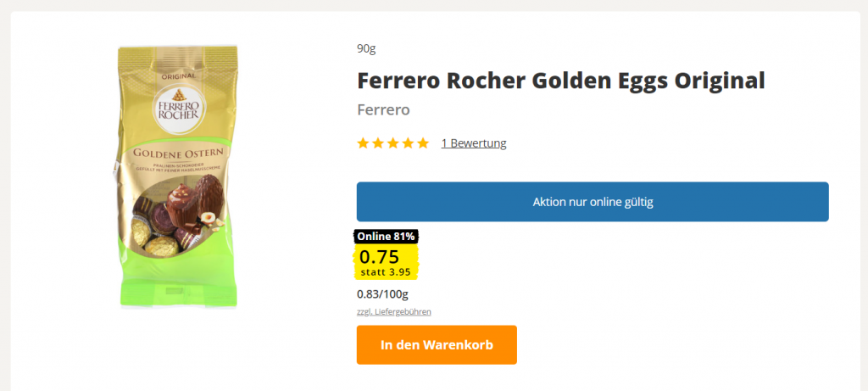Click the second rating star

[x=378, y=143]
